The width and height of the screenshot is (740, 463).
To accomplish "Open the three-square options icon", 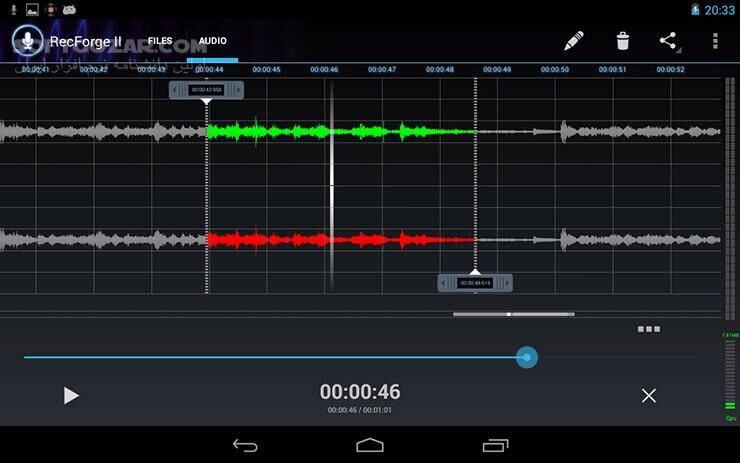I will pyautogui.click(x=649, y=329).
